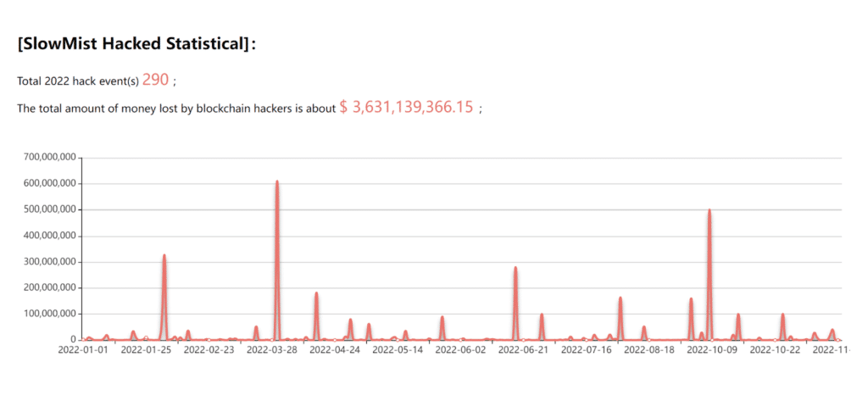Click the large spike near 2022-06-21
Image resolution: width=868 pixels, height=418 pixels.
pos(515,269)
